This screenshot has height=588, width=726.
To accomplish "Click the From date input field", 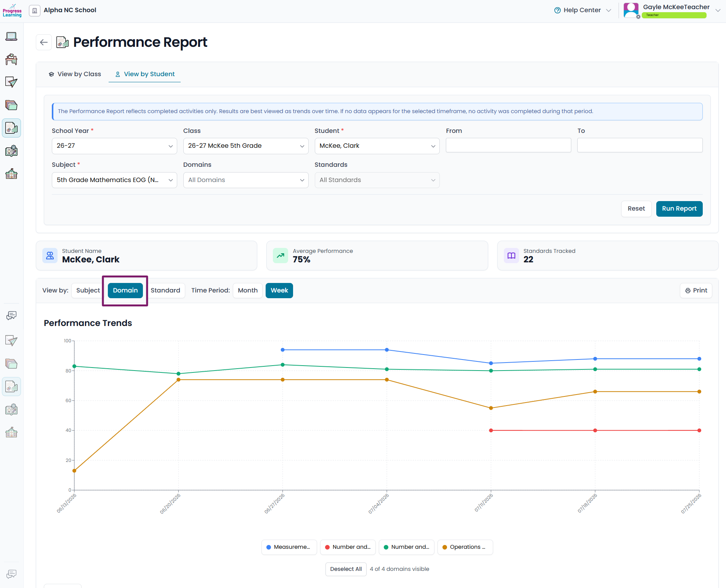I will pyautogui.click(x=508, y=145).
